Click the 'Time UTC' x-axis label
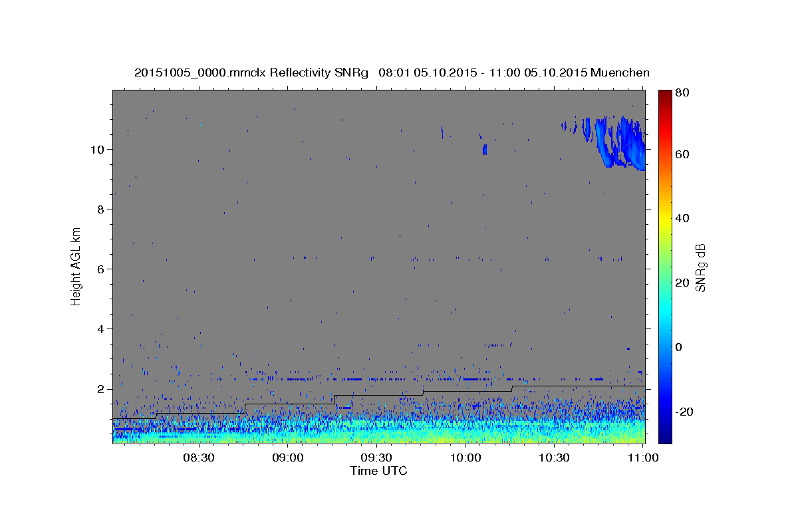The width and height of the screenshot is (798, 532). pyautogui.click(x=378, y=471)
